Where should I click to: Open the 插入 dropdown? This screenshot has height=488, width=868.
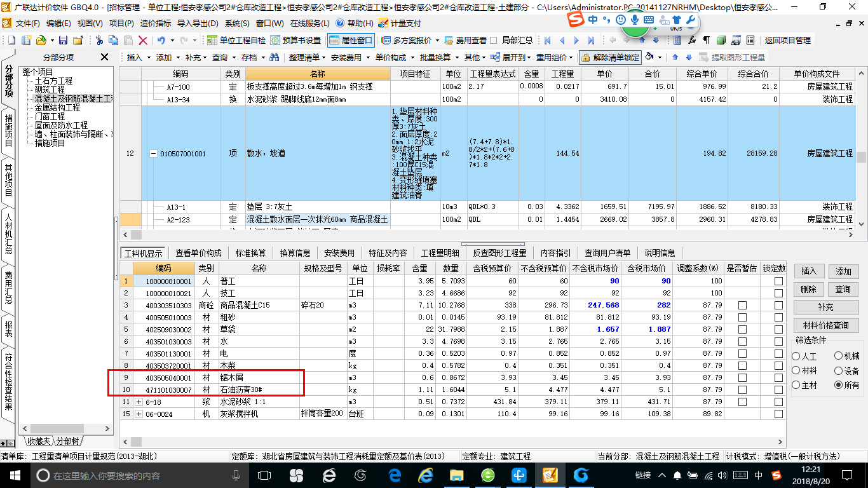coord(139,57)
